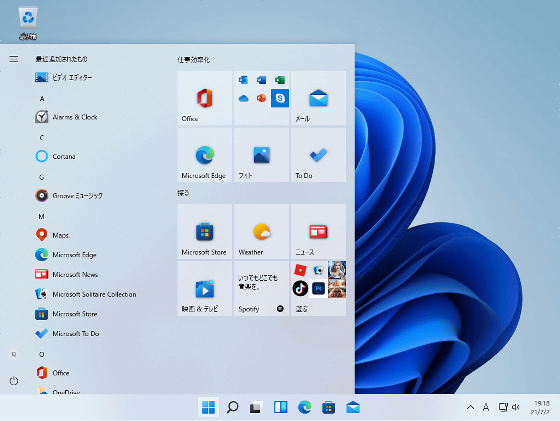Select the explore tile group heading

tap(183, 193)
